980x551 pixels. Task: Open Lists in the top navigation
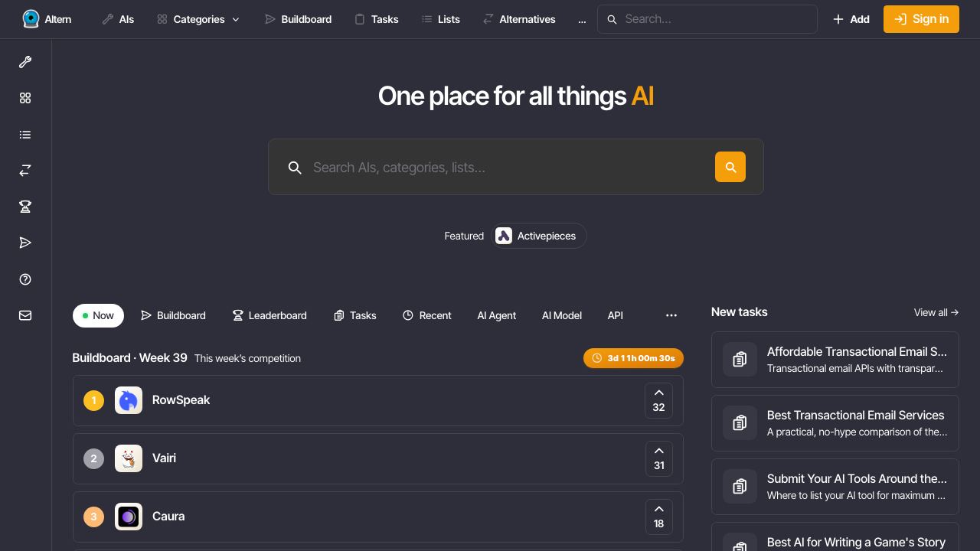click(x=441, y=19)
